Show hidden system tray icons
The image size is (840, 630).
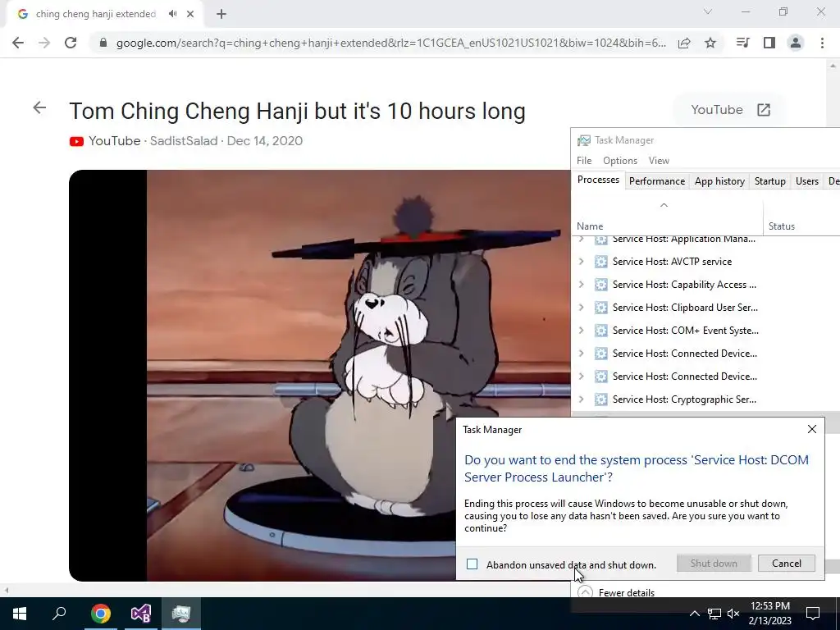click(694, 614)
